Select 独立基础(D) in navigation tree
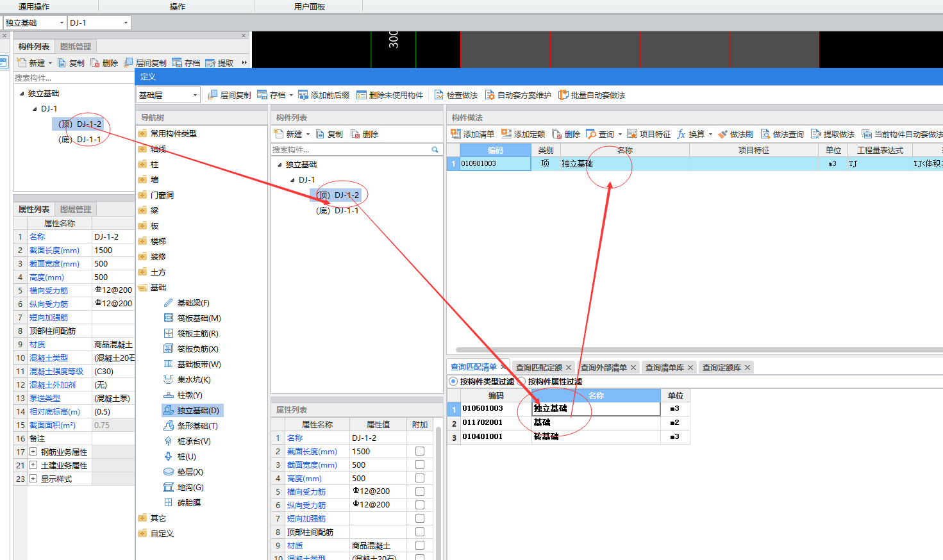 click(192, 410)
